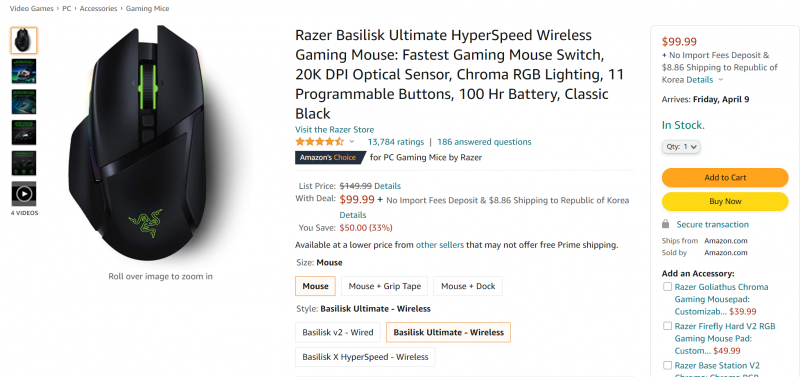
Task: Open the Amazon's Choice badge
Action: (329, 158)
